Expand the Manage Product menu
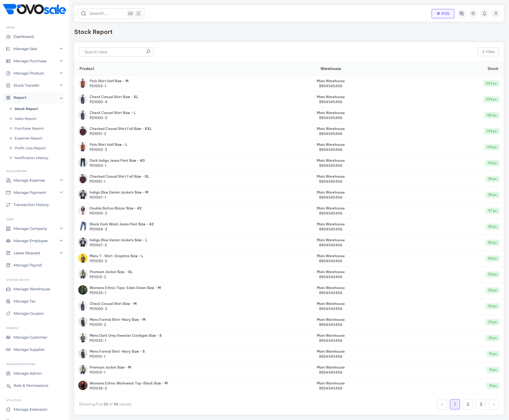 pyautogui.click(x=33, y=73)
